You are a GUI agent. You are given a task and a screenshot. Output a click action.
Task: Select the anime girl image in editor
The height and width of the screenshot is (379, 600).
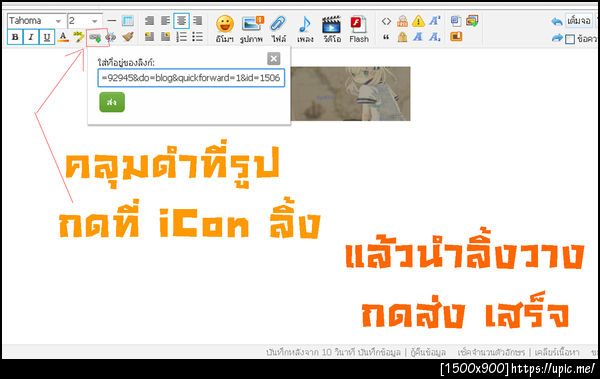350,93
